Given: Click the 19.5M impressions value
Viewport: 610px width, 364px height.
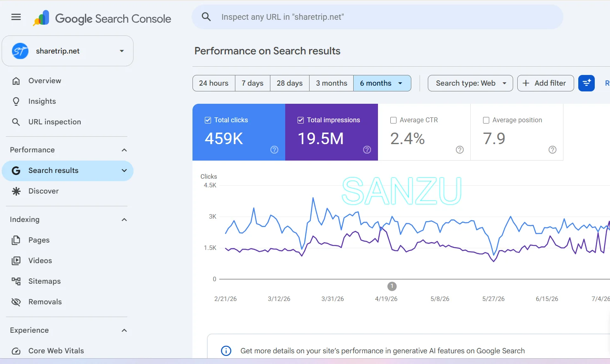Looking at the screenshot, I should [321, 139].
